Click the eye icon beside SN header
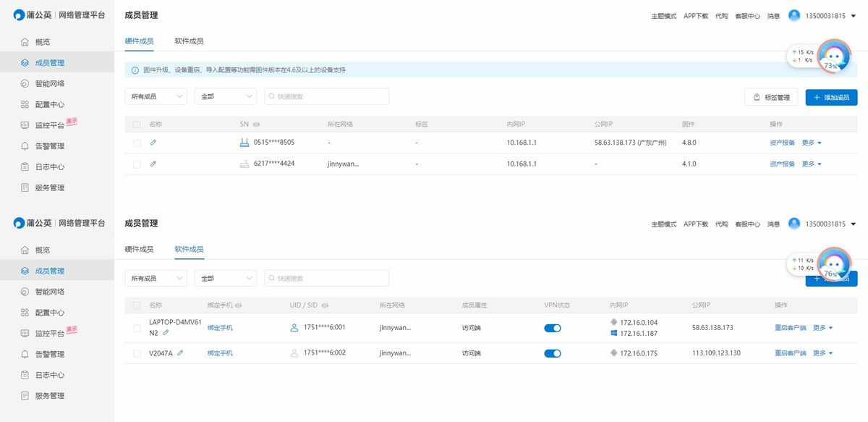 pos(257,125)
